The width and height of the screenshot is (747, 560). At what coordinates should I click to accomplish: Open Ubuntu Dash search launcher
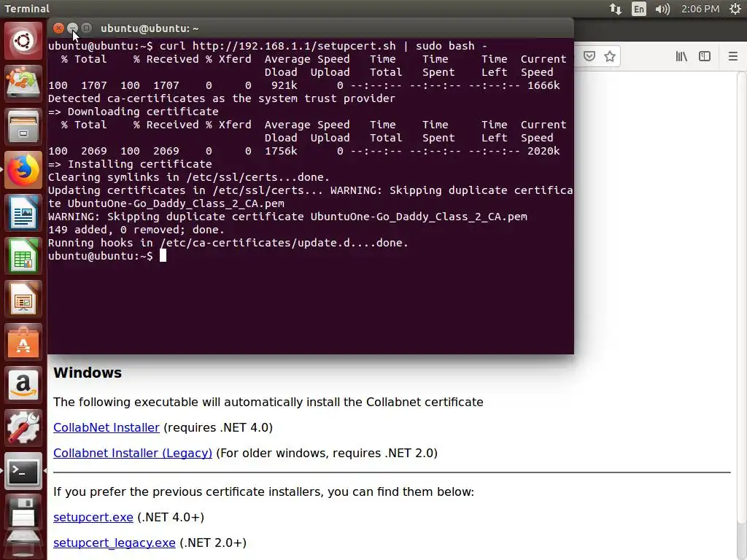(x=23, y=41)
